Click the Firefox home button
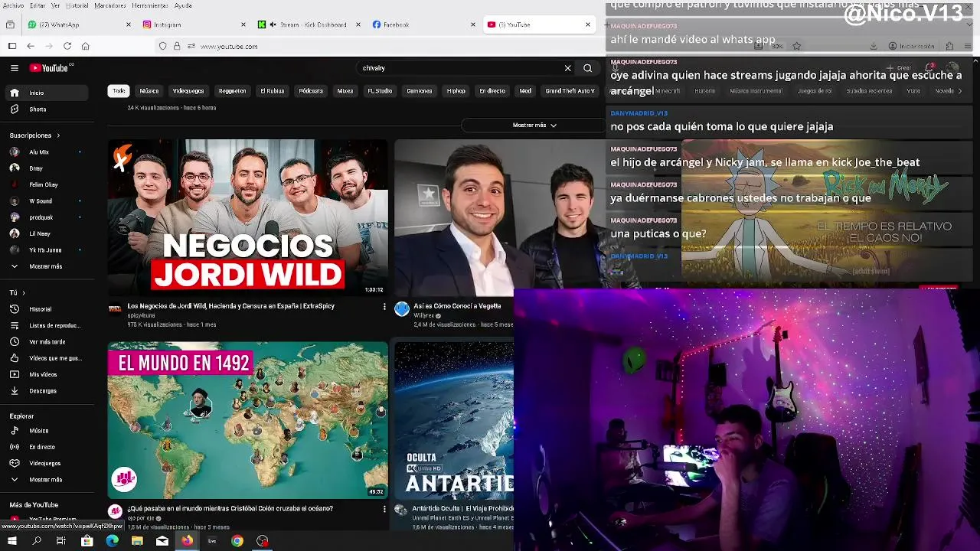Image resolution: width=980 pixels, height=551 pixels. coord(85,46)
